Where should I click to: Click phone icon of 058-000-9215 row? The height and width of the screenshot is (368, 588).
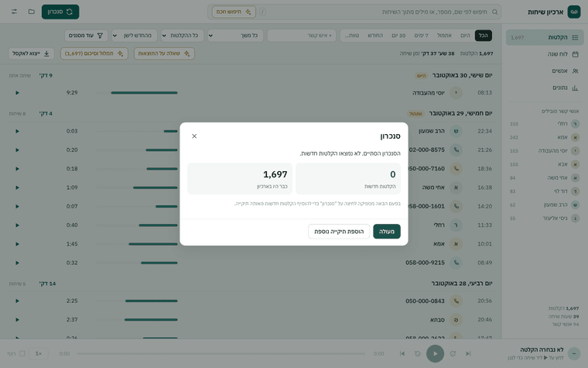click(x=456, y=263)
